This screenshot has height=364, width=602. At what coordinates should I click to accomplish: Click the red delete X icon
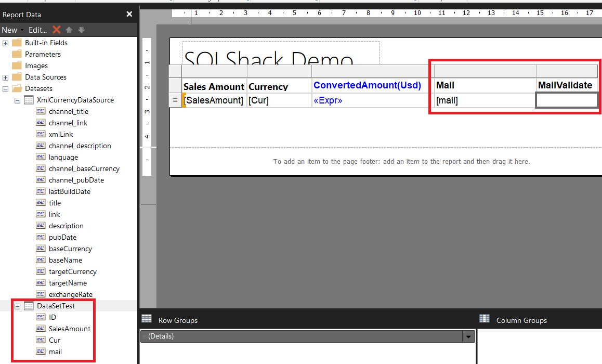pos(57,30)
